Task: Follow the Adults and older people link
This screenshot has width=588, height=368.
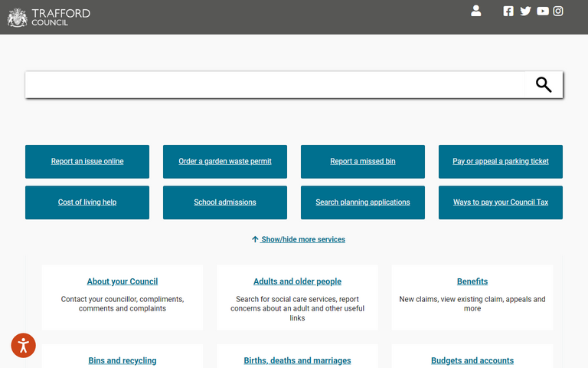Action: click(297, 281)
